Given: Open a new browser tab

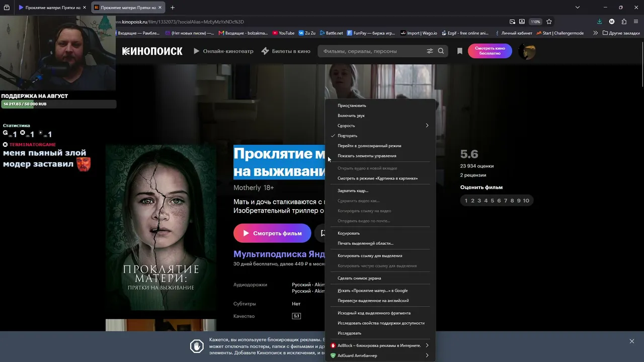Looking at the screenshot, I should click(x=173, y=8).
